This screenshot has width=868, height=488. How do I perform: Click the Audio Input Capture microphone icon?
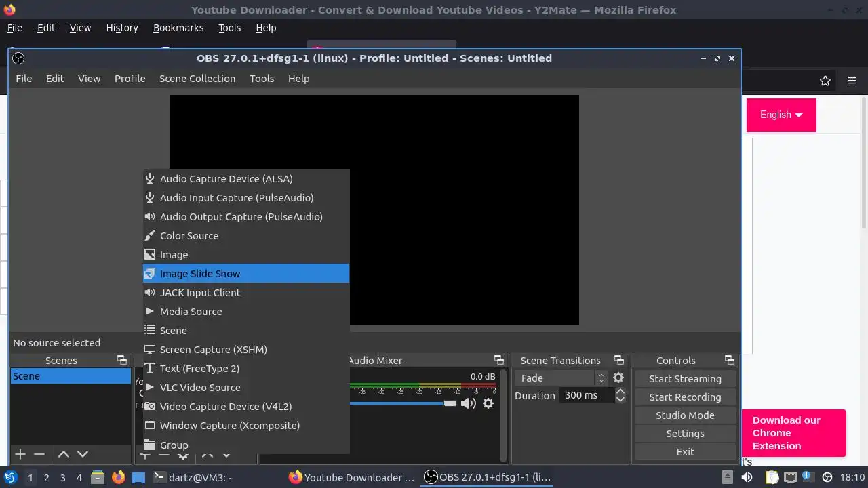[x=150, y=198]
